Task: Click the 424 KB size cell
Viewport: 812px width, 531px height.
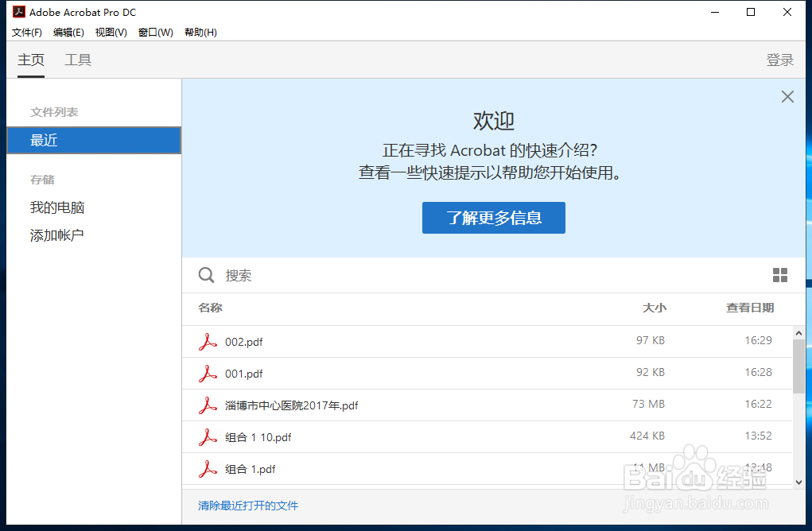Action: click(647, 436)
